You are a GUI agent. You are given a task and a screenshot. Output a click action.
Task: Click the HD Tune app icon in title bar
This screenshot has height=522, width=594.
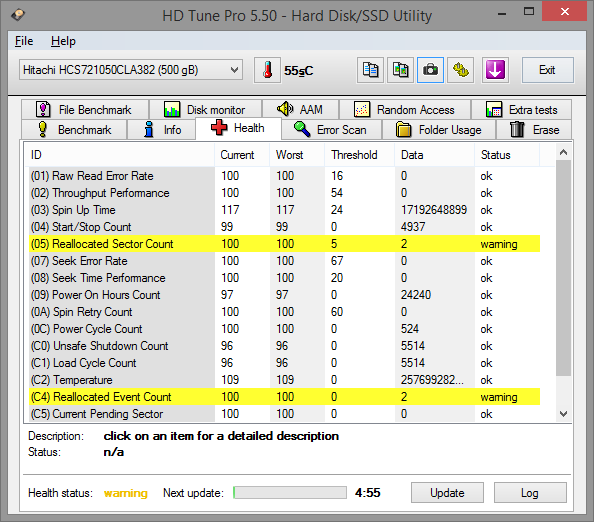[18, 15]
